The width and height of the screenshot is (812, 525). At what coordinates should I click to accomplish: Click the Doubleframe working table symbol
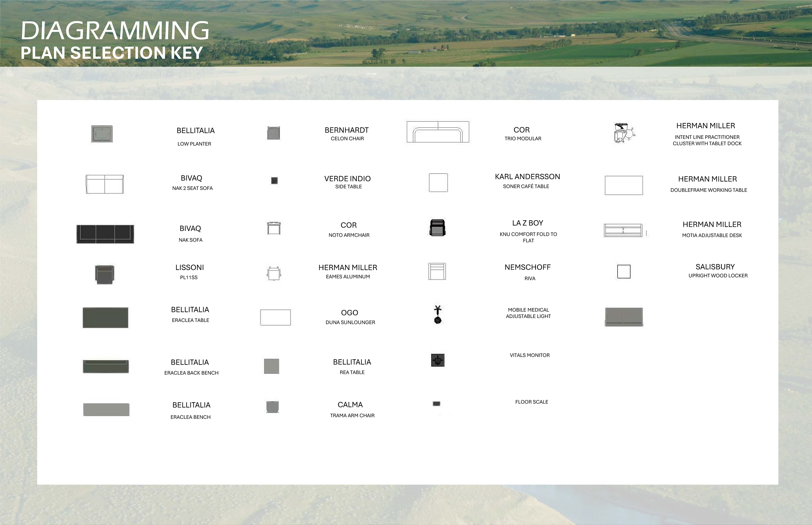point(624,185)
